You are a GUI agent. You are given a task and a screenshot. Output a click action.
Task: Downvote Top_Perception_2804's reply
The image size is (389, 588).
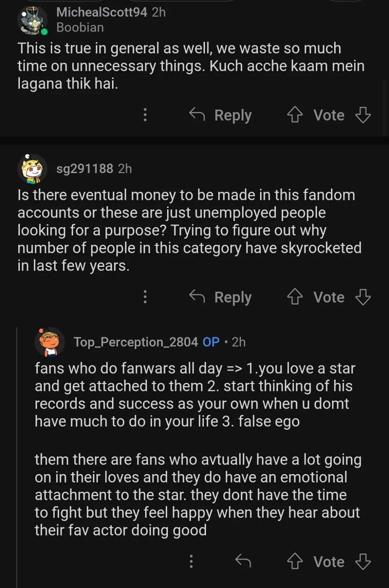coord(363,561)
